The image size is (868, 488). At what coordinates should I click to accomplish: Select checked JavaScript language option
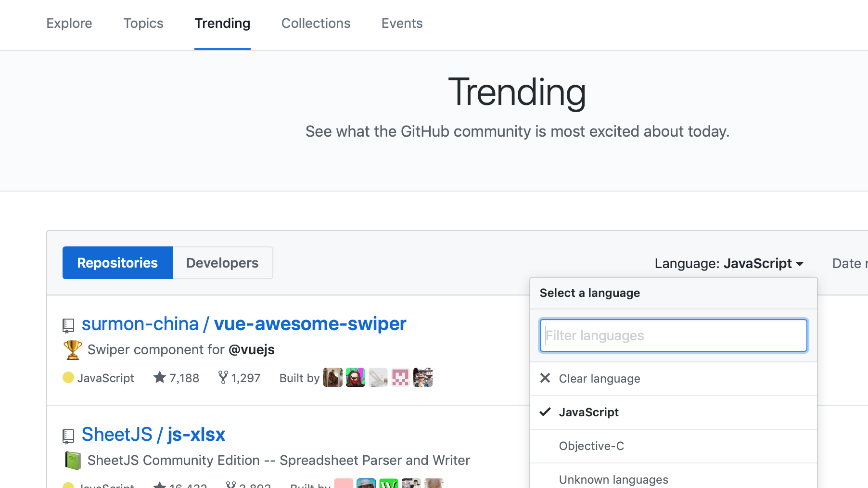click(588, 412)
